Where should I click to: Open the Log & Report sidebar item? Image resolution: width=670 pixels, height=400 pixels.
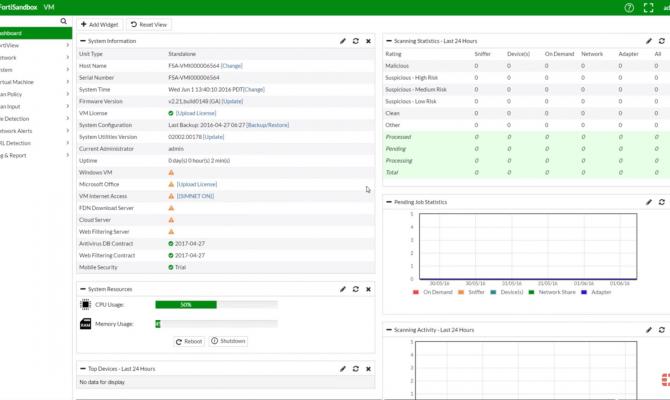36,156
